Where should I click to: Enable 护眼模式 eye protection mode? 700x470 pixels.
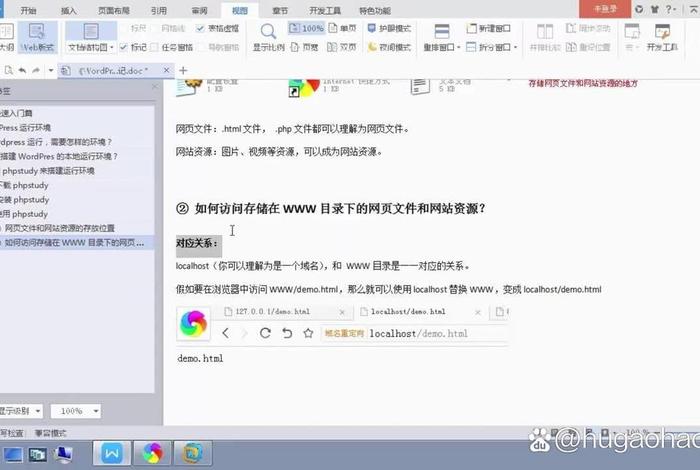coord(389,29)
